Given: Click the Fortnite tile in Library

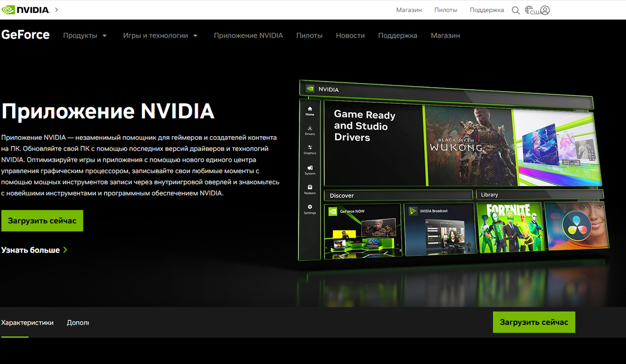Looking at the screenshot, I should pyautogui.click(x=510, y=227).
